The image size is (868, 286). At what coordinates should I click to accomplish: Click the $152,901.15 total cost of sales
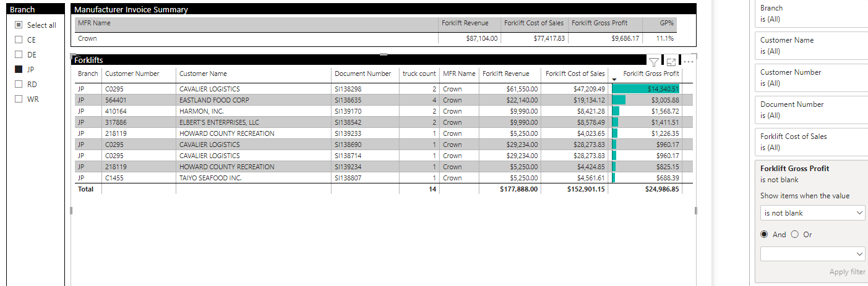point(586,189)
